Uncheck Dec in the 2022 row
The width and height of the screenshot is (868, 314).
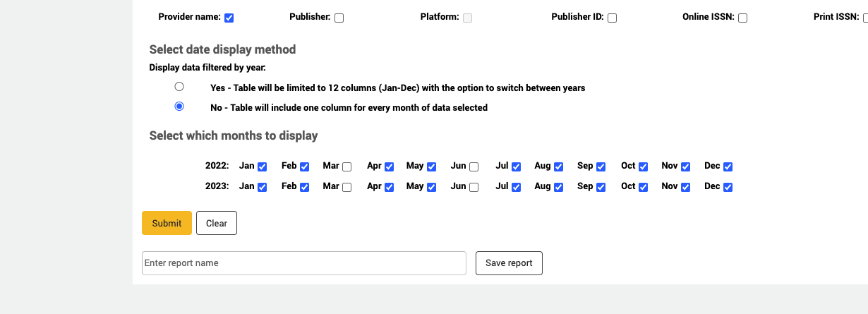point(728,167)
